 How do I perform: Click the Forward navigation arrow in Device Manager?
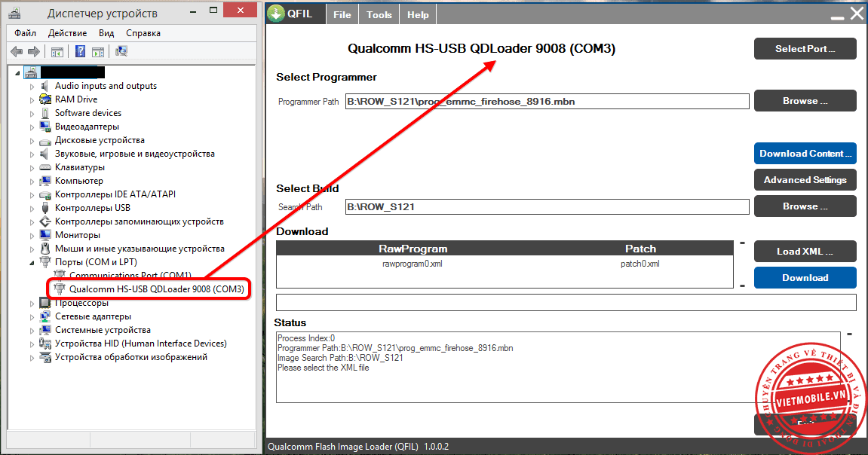[34, 50]
